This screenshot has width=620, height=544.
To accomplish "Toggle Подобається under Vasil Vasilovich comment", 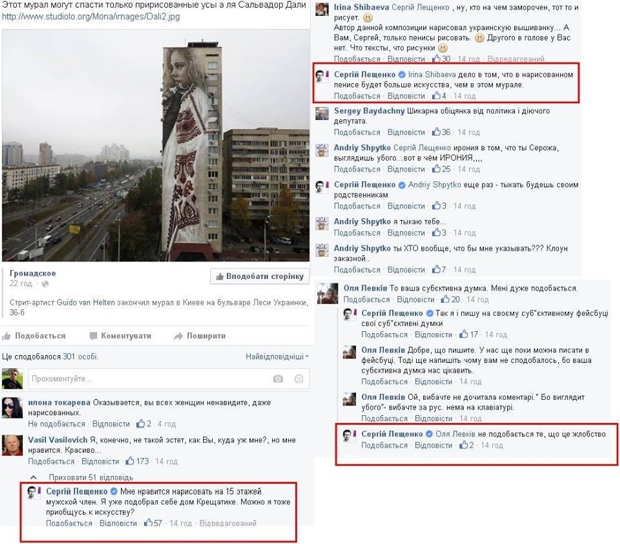I will [x=51, y=461].
